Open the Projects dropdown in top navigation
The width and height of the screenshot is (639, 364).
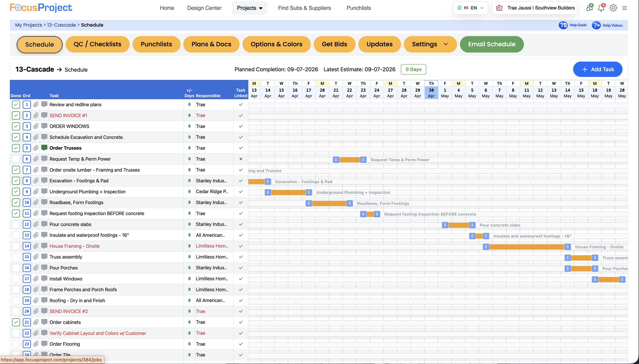pos(249,8)
